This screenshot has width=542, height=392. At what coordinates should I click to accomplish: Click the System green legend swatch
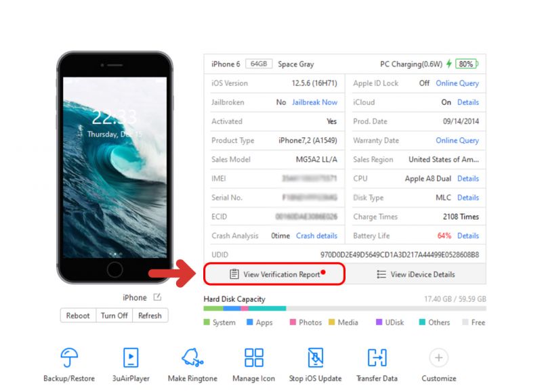click(x=207, y=322)
